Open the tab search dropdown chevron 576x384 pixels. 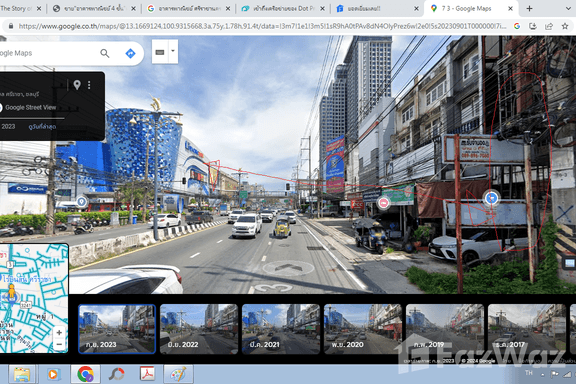click(569, 8)
